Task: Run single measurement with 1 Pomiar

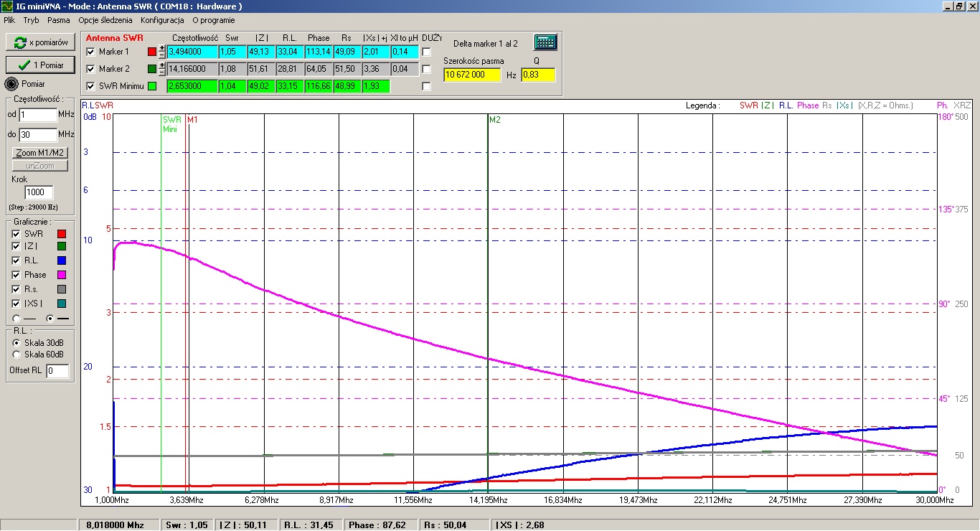Action: click(40, 65)
